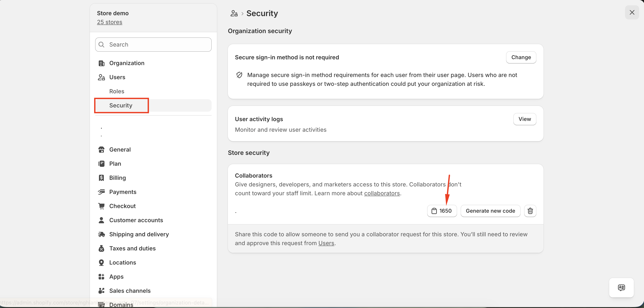Click the Store demo organization name
Image resolution: width=644 pixels, height=308 pixels.
pos(113,13)
